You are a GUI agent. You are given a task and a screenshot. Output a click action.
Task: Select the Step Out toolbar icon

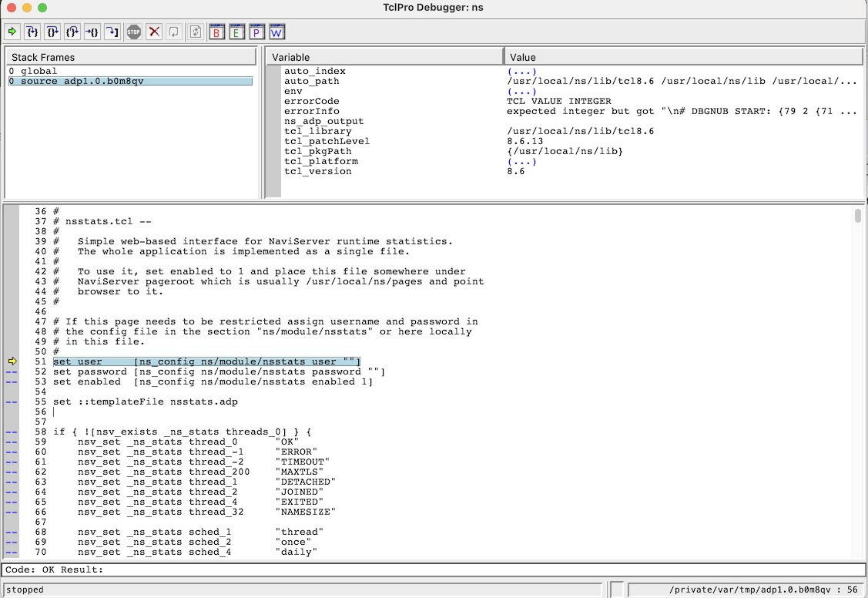(72, 32)
